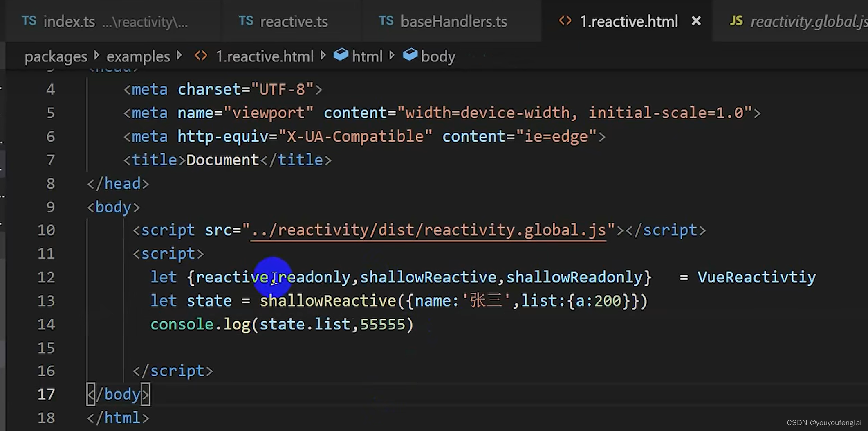Click the HTML icon on 1.reactive.html tab
This screenshot has height=431, width=868.
point(565,20)
